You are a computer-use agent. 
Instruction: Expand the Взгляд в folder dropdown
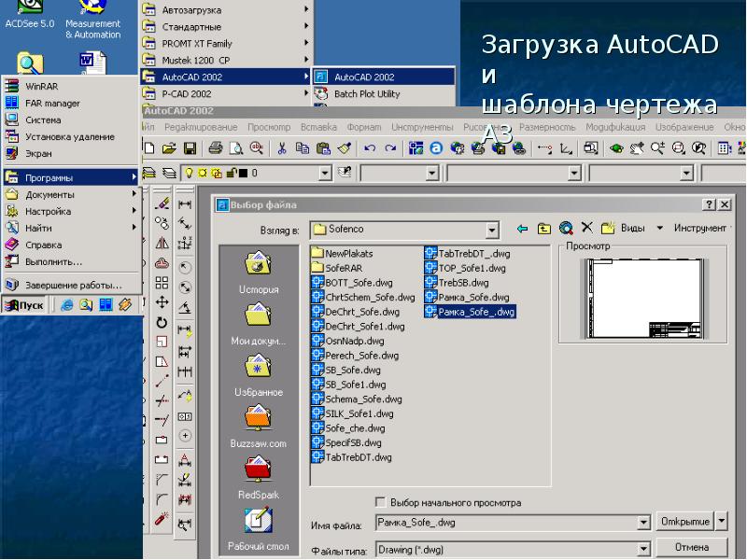click(492, 228)
